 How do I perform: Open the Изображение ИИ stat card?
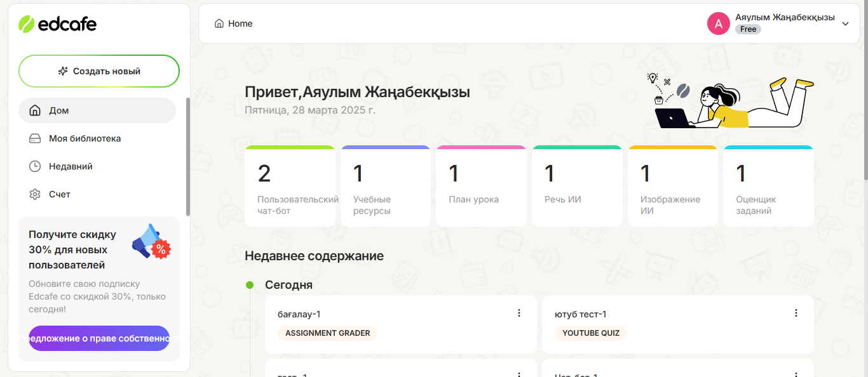click(x=673, y=186)
